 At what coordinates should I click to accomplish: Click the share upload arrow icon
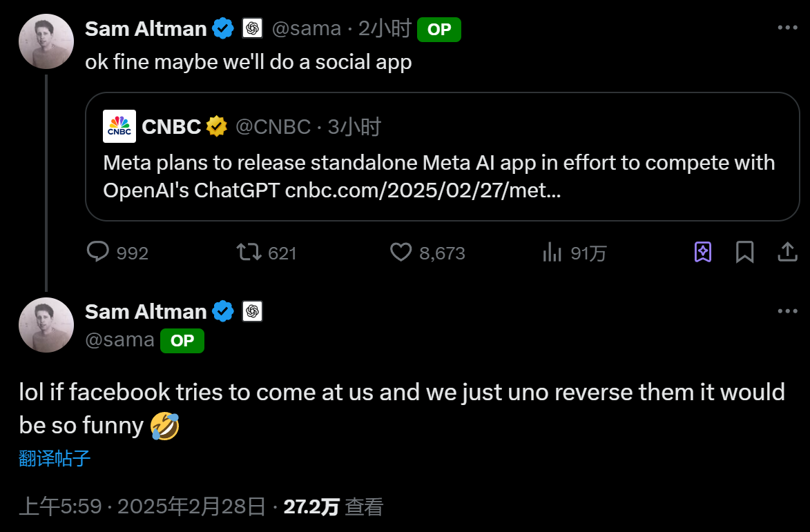(787, 252)
